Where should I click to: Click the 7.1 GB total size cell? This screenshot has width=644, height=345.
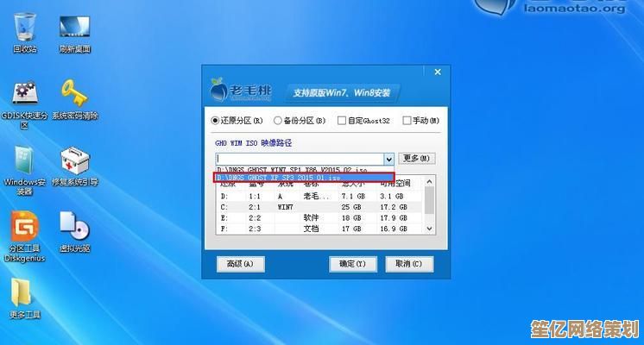[x=353, y=196]
